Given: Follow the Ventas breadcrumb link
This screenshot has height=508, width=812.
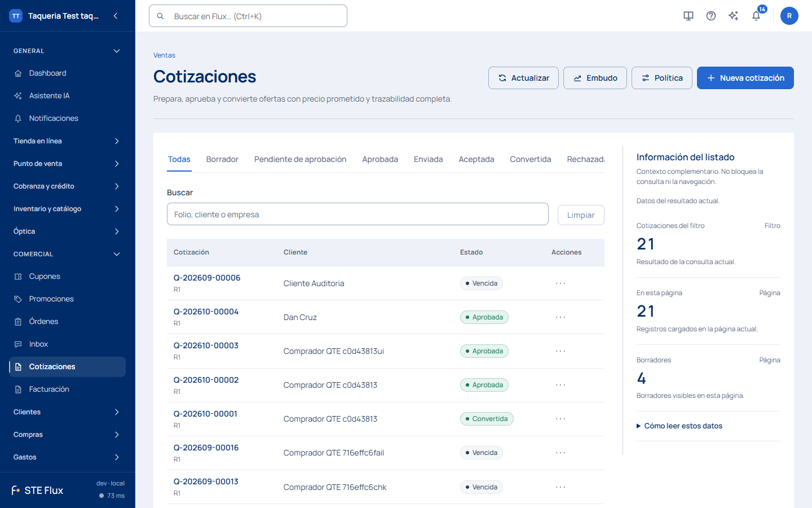Looking at the screenshot, I should coord(164,55).
